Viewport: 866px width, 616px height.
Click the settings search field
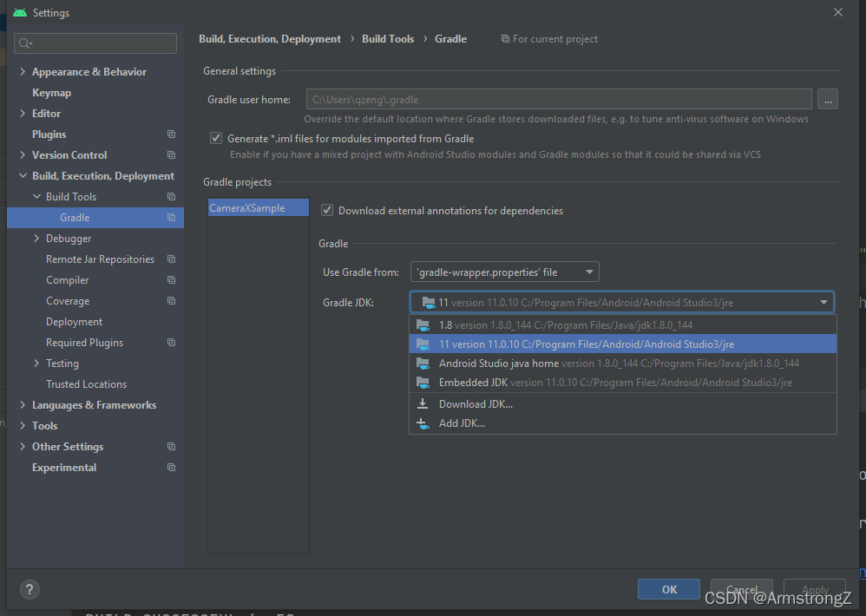(95, 43)
